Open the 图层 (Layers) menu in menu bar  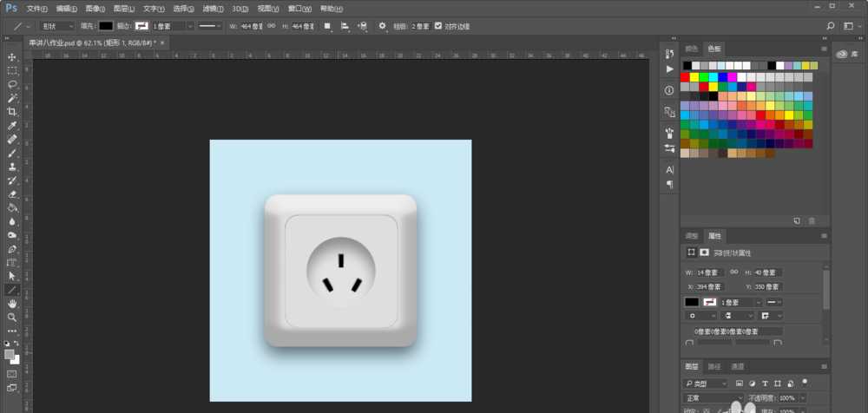[x=122, y=8]
